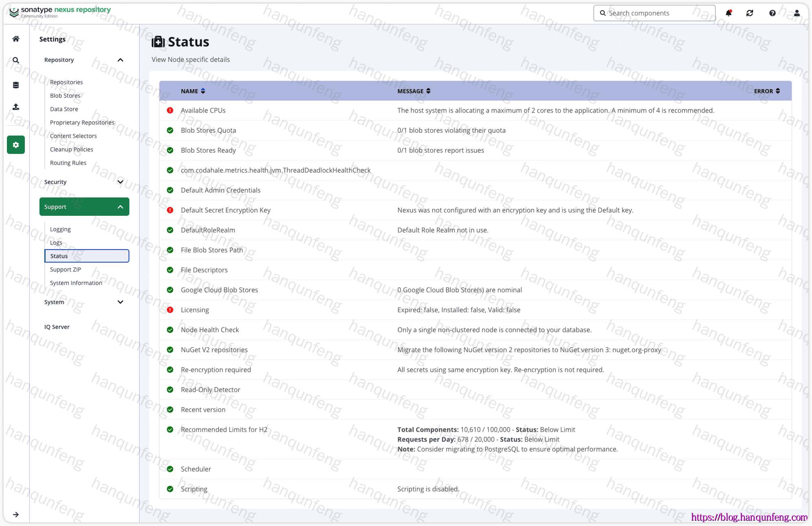This screenshot has height=526, width=812.
Task: Click the Node Health Check green check icon
Action: (170, 330)
